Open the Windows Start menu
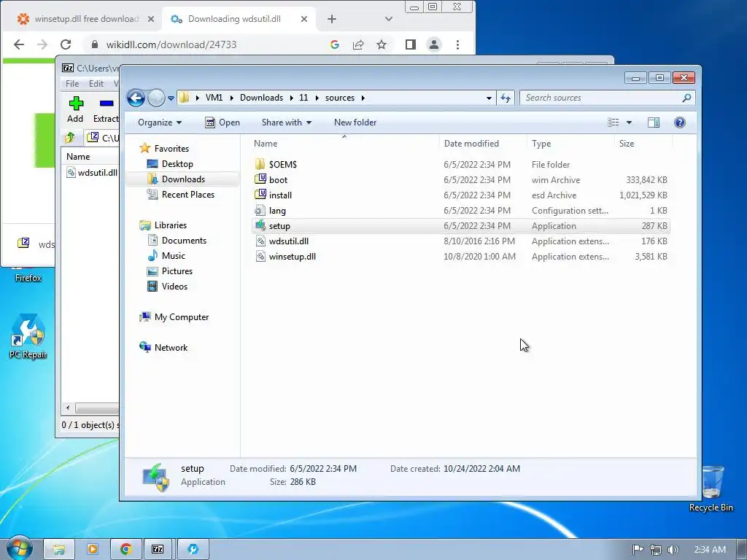 pyautogui.click(x=19, y=548)
